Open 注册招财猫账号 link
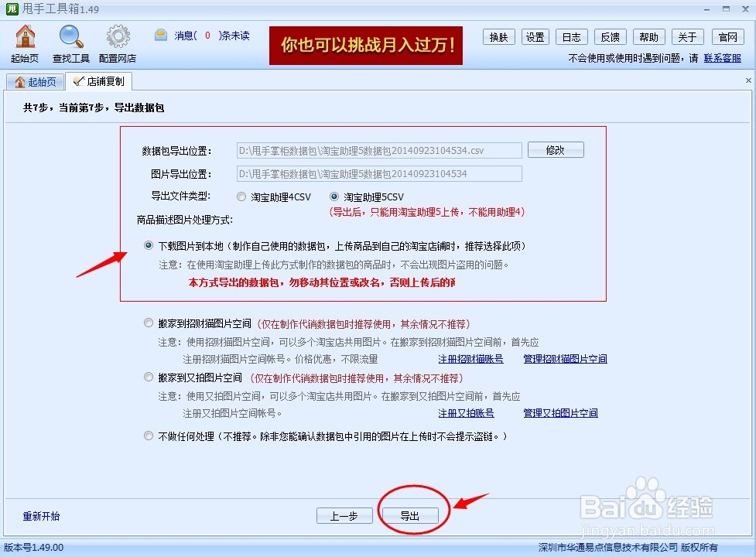756x557 pixels. coord(470,359)
